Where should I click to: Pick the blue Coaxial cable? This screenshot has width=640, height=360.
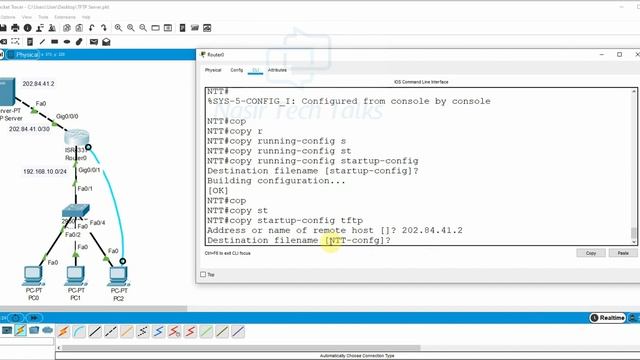[x=158, y=331]
